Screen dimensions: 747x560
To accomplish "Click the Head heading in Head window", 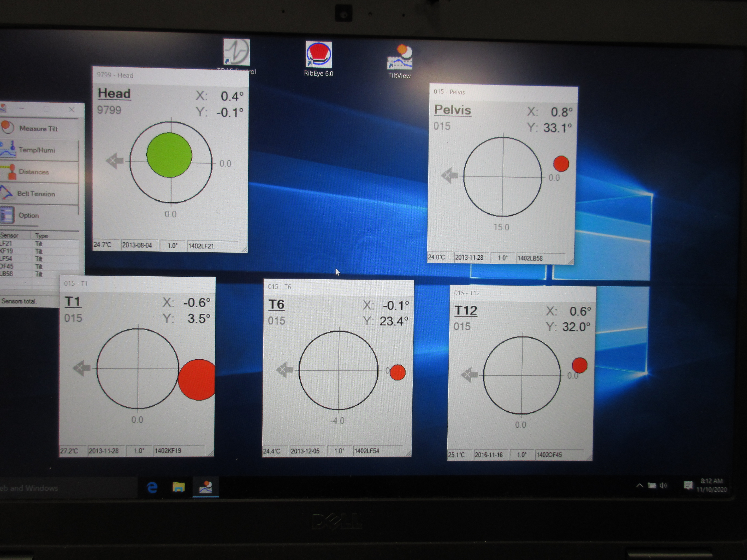I will (114, 93).
